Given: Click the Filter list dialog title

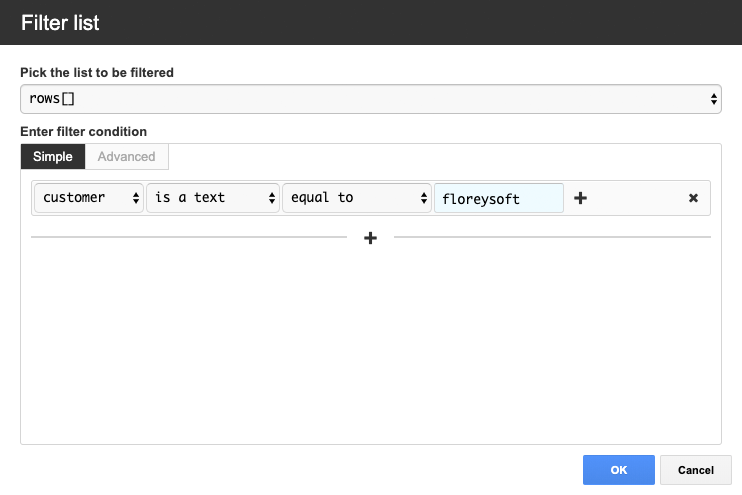Looking at the screenshot, I should [60, 23].
